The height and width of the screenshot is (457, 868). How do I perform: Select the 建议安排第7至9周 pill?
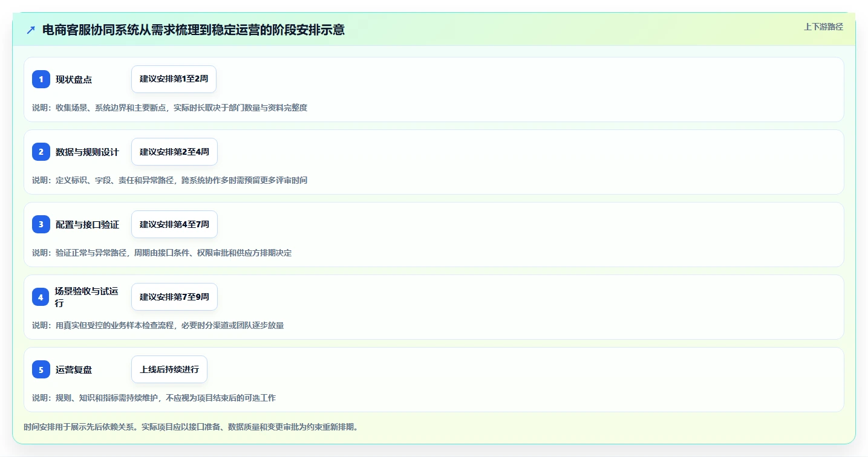174,297
